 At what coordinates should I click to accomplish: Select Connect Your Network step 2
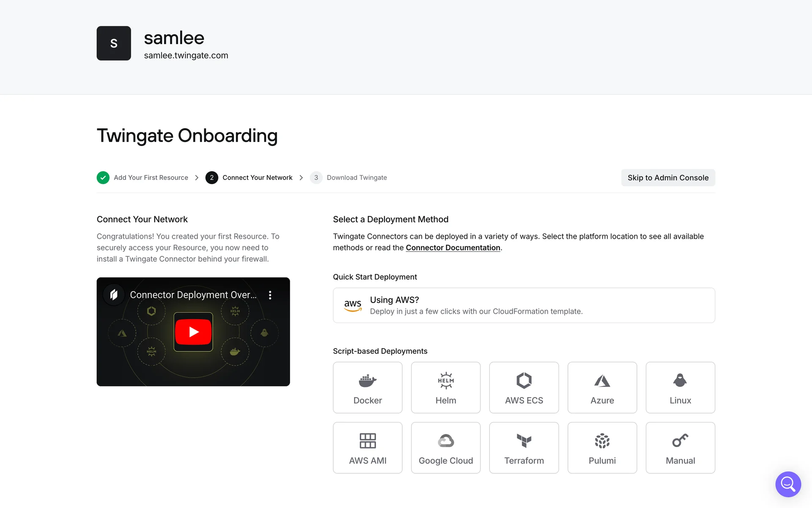[x=257, y=178]
